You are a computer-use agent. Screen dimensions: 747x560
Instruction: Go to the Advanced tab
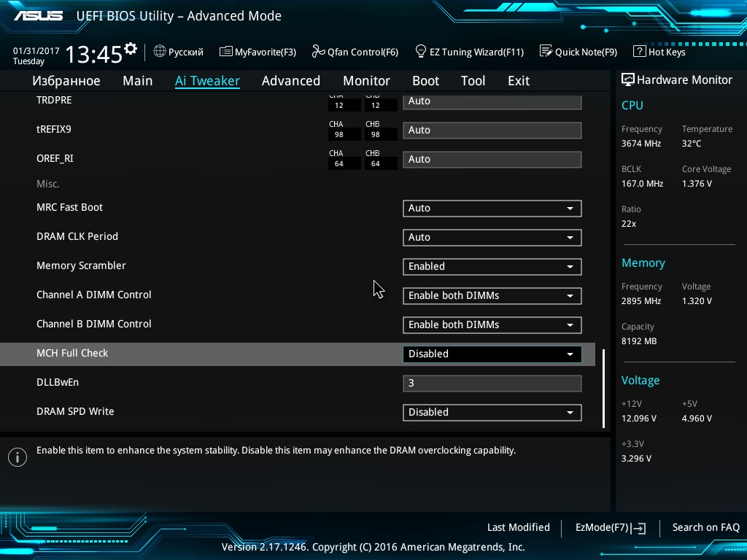291,81
